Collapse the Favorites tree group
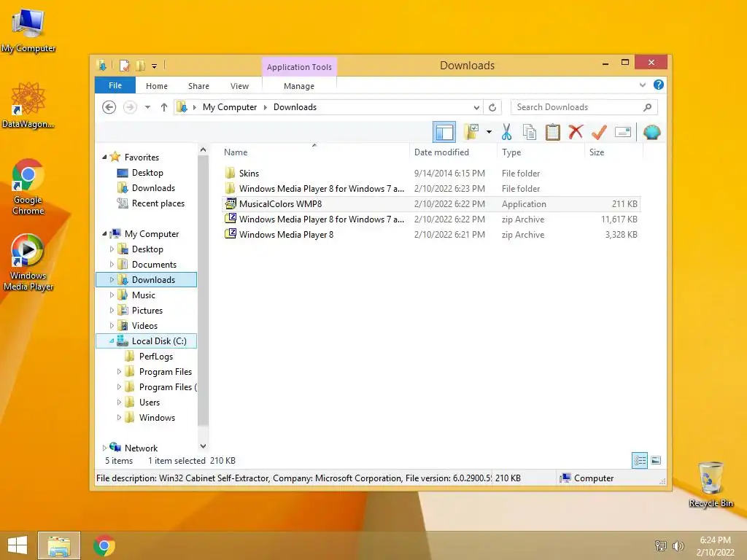 pos(104,157)
